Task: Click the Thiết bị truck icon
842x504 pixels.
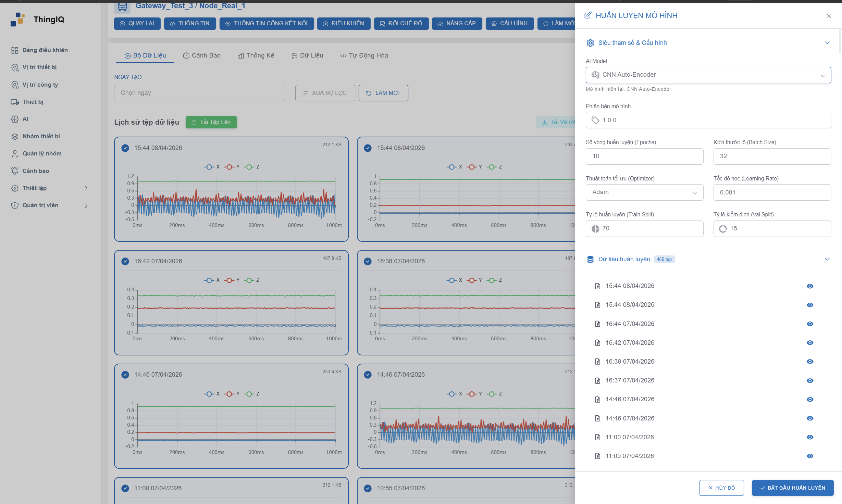Action: pos(15,102)
